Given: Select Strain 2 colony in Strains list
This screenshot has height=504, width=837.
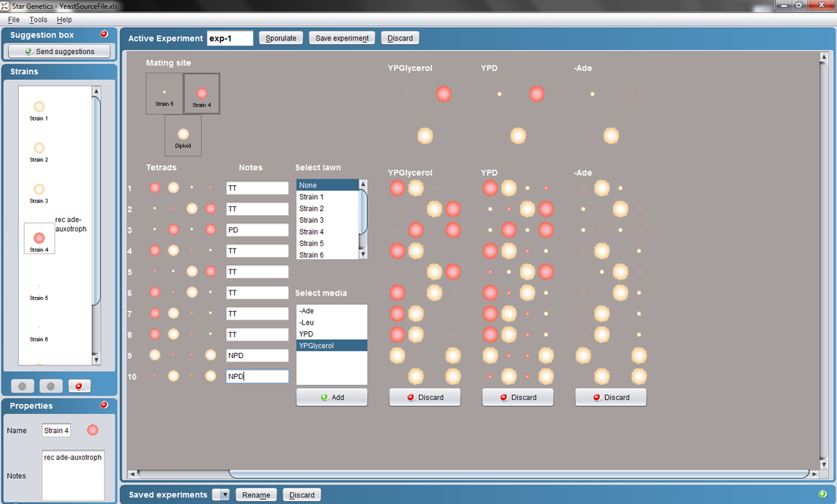Looking at the screenshot, I should [x=39, y=149].
